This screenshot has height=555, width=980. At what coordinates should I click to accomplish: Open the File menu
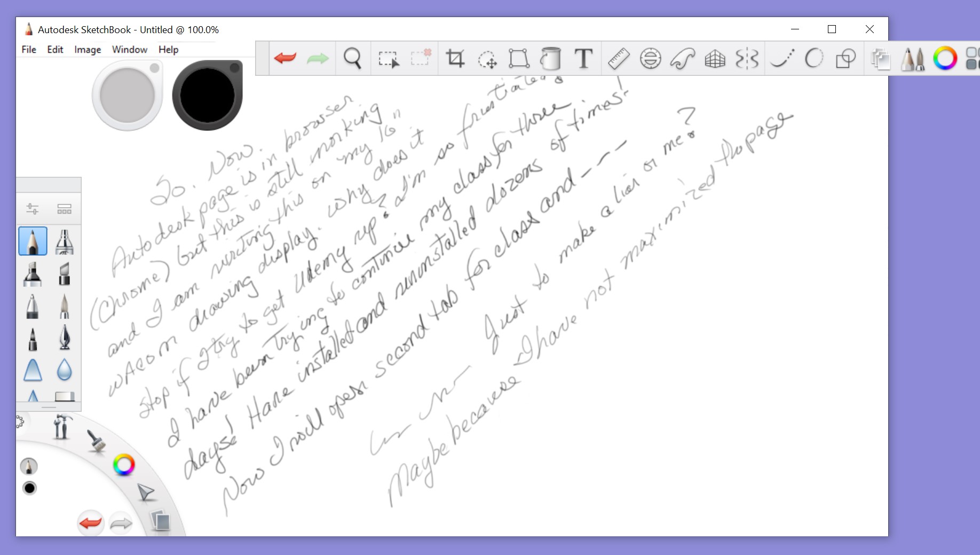[29, 50]
